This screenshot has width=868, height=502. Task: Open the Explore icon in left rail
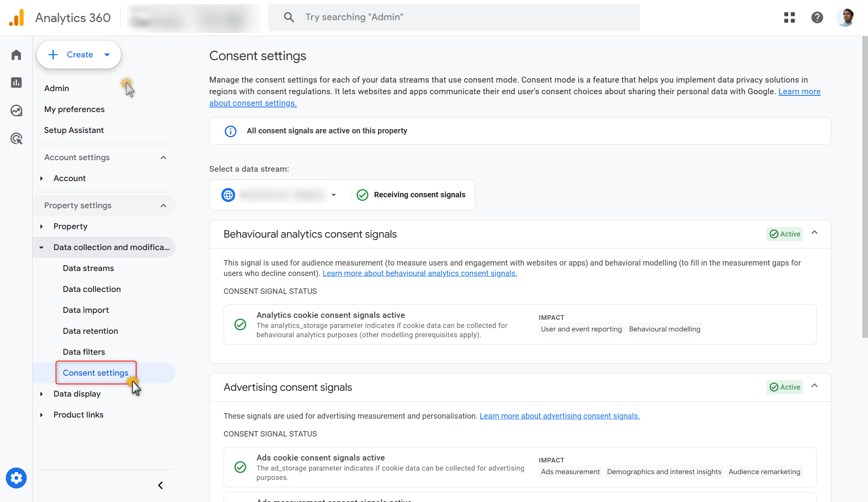point(16,110)
